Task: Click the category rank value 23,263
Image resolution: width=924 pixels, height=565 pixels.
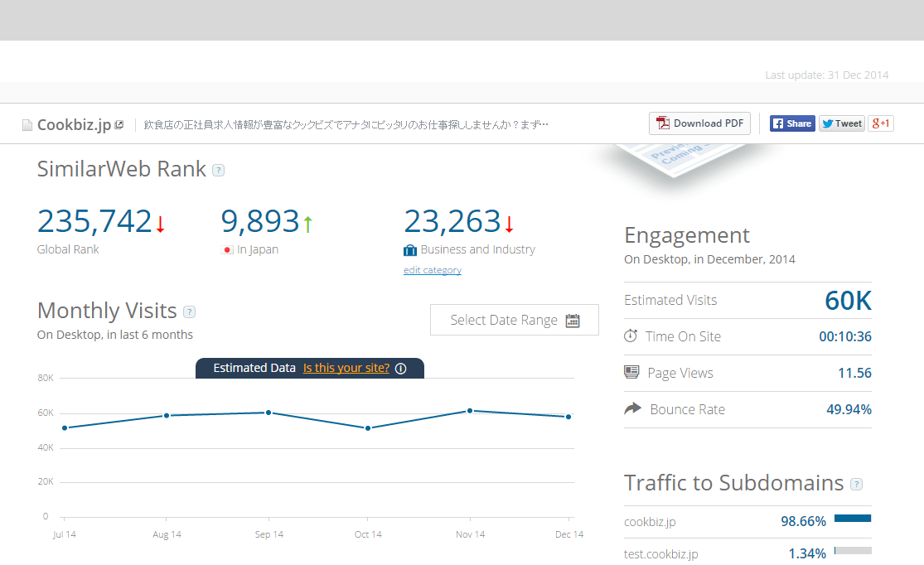Action: tap(452, 221)
